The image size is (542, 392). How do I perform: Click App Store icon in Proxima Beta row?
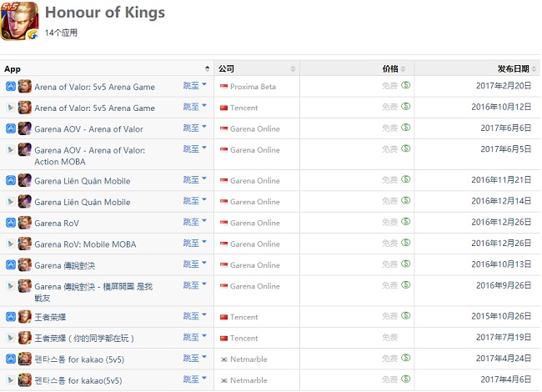click(11, 86)
